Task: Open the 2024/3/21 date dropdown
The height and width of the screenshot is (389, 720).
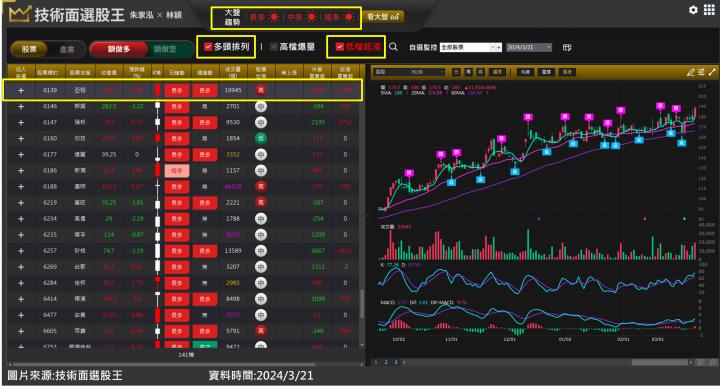Action: (x=529, y=47)
